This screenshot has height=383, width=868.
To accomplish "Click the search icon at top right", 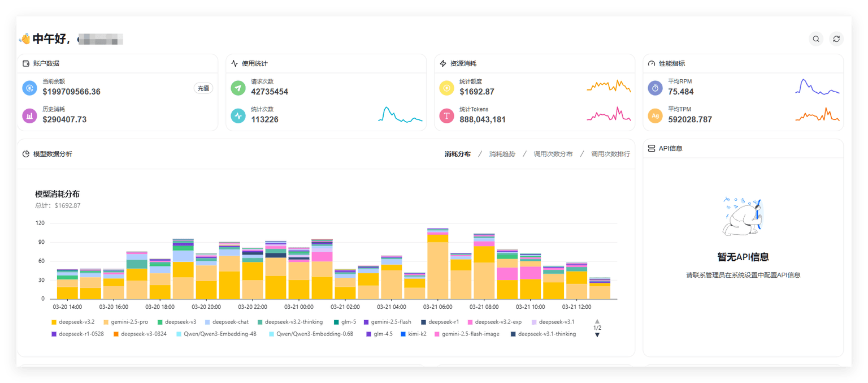I will (x=816, y=39).
